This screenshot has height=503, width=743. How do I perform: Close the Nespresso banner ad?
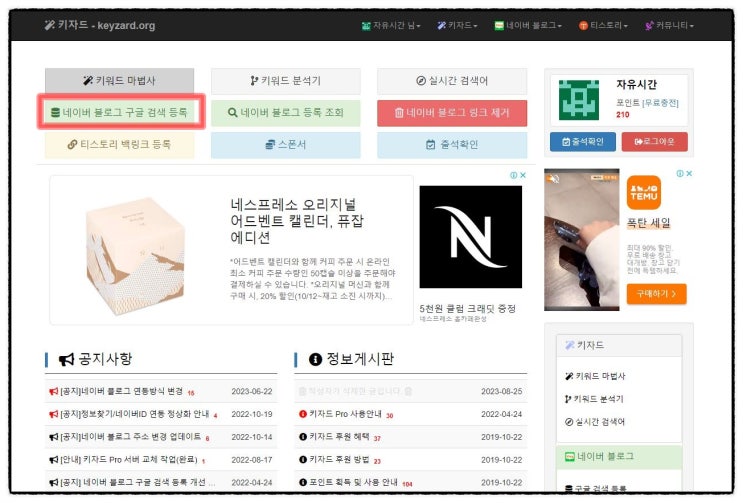coord(523,175)
